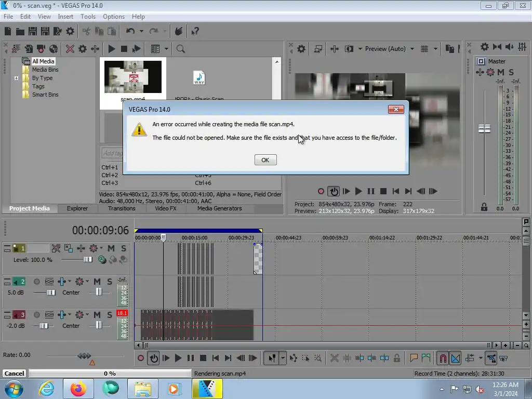The image size is (532, 399).
Task: Open track 1 compositing mode icon
Action: (x=102, y=260)
